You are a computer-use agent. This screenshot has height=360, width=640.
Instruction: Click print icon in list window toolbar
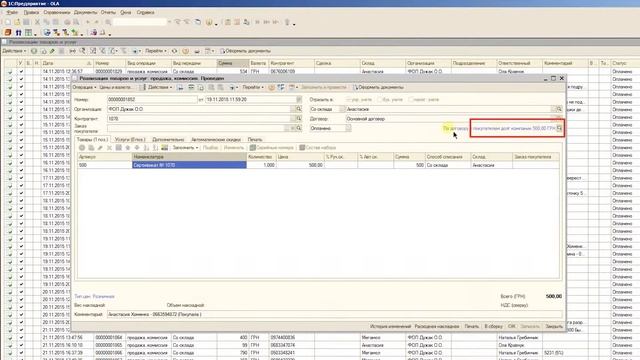click(197, 51)
